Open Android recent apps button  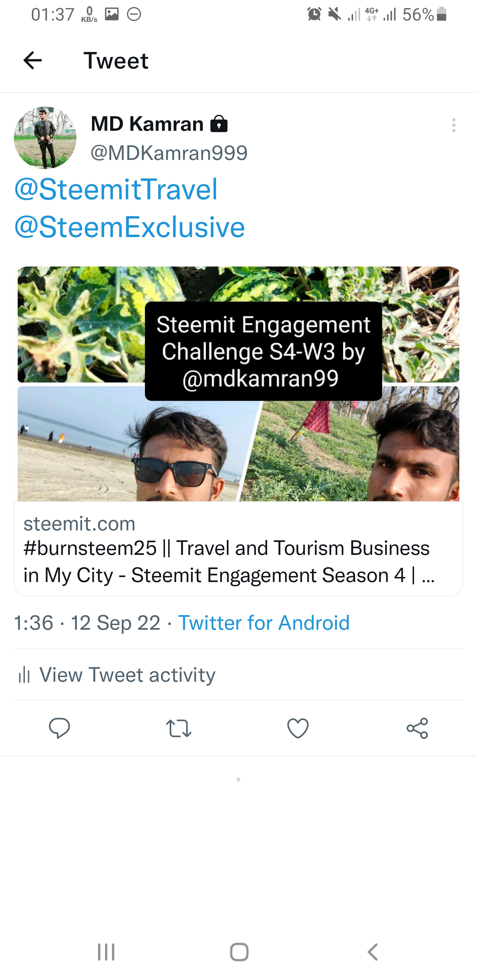coord(106,952)
